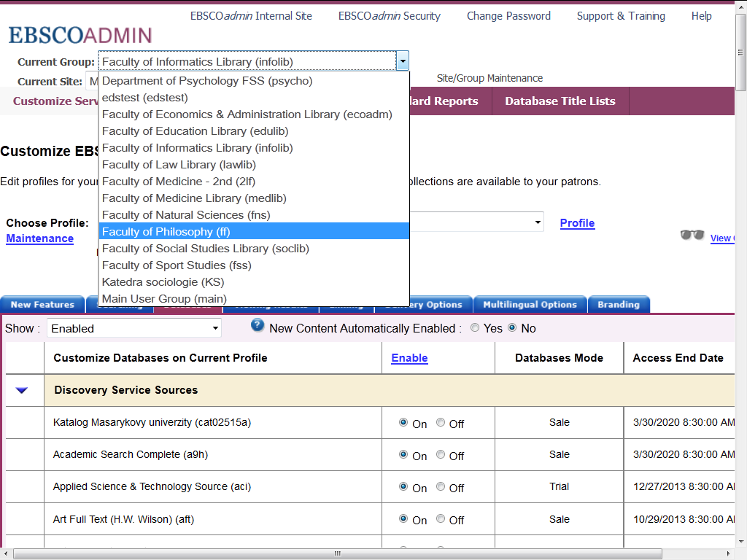The width and height of the screenshot is (747, 560).
Task: Click Site/Group Maintenance link
Action: coord(489,78)
